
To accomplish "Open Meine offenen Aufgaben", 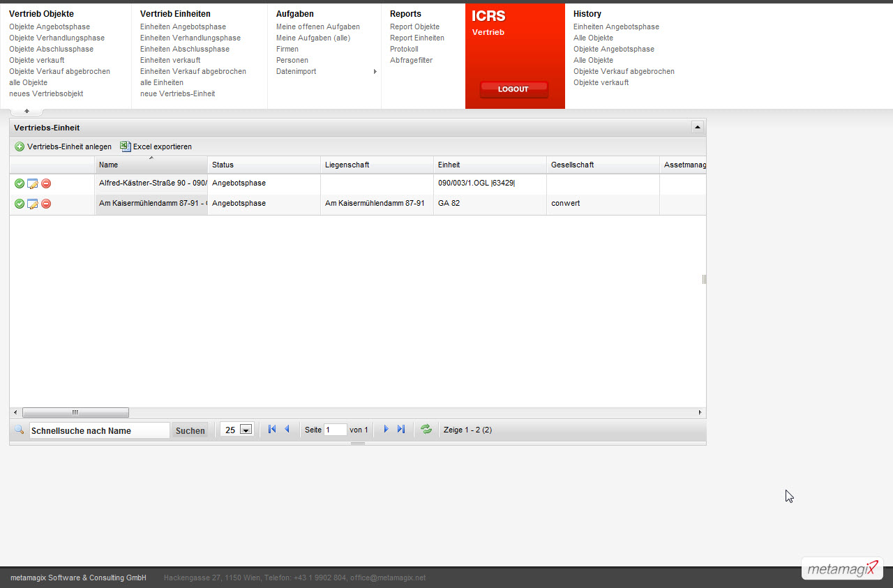I will [x=318, y=27].
